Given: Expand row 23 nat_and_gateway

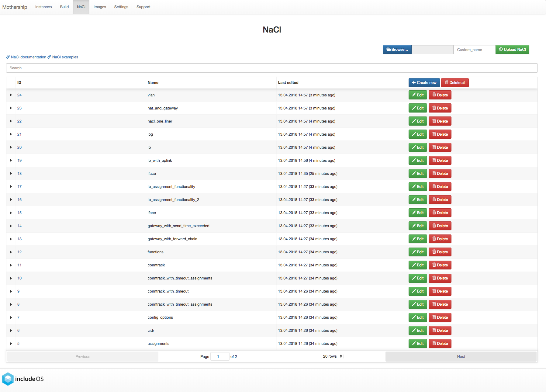Looking at the screenshot, I should (11, 108).
